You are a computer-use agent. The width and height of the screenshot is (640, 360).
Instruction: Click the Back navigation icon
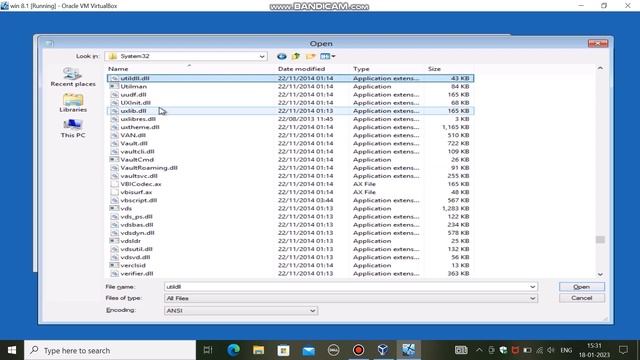pos(281,56)
